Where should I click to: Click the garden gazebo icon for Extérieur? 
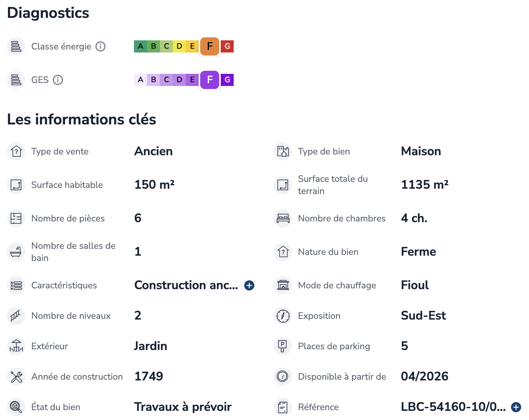[x=16, y=346]
